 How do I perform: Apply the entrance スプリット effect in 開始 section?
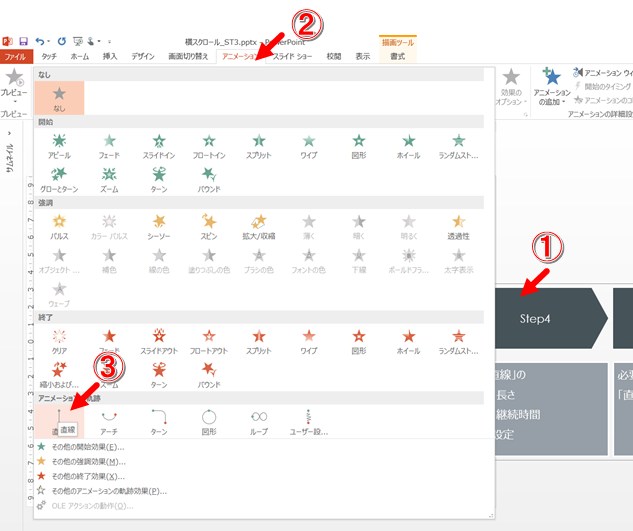pos(259,147)
